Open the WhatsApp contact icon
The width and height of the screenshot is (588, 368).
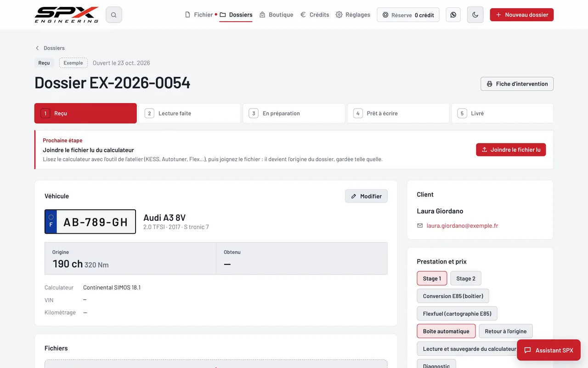point(453,15)
